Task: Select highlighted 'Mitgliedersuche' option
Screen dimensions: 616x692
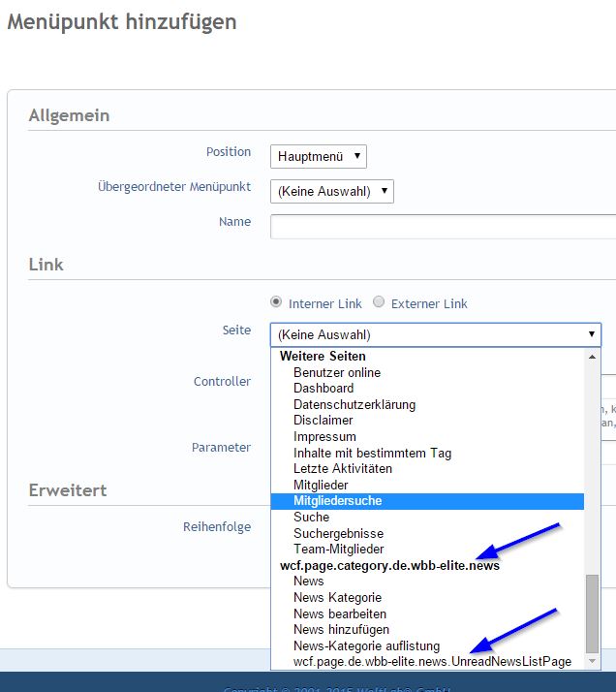Action: coord(337,501)
